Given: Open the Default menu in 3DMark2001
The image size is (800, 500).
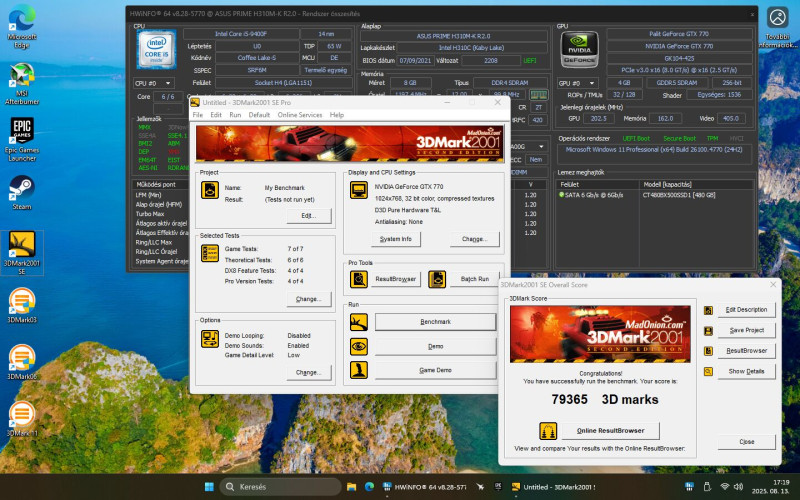Looking at the screenshot, I should tap(259, 115).
